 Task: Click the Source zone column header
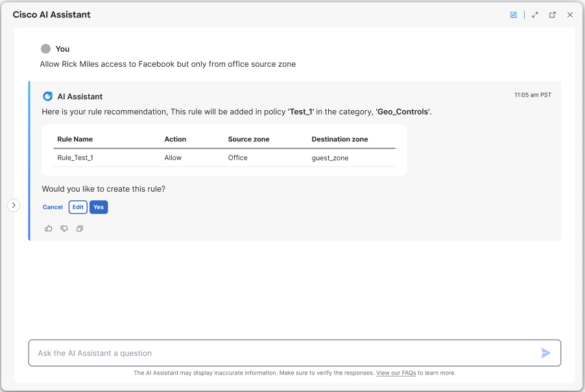click(x=249, y=139)
